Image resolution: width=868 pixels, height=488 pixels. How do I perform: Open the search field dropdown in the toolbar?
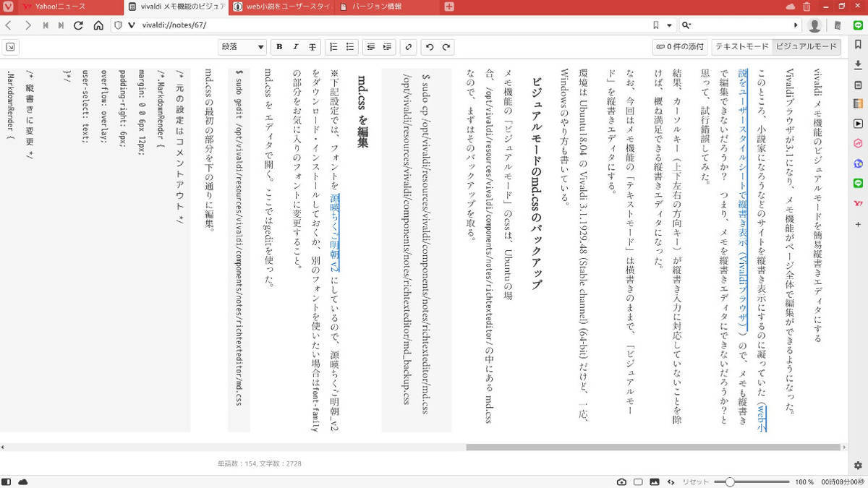687,24
